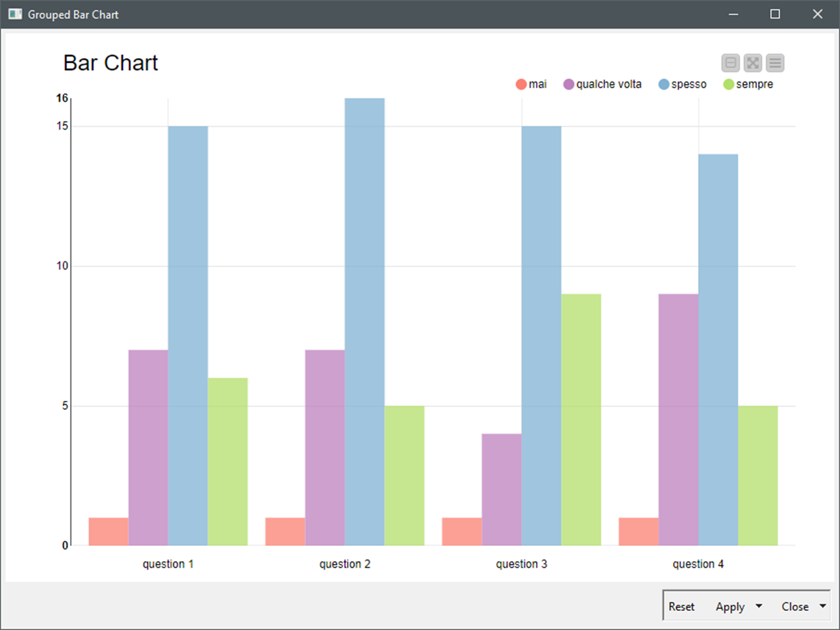840x630 pixels.
Task: Toggle the sempre series visibility
Action: pos(754,84)
